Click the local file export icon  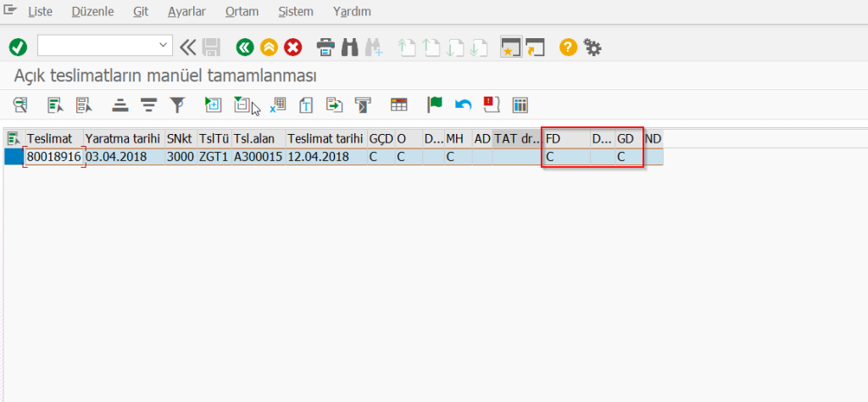point(334,104)
